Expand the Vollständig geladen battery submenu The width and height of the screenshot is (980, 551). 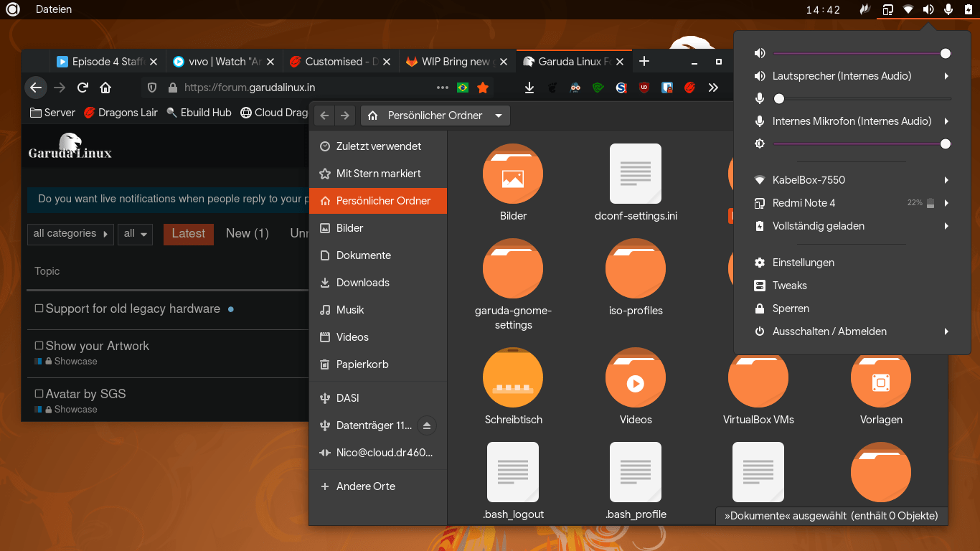[946, 226]
